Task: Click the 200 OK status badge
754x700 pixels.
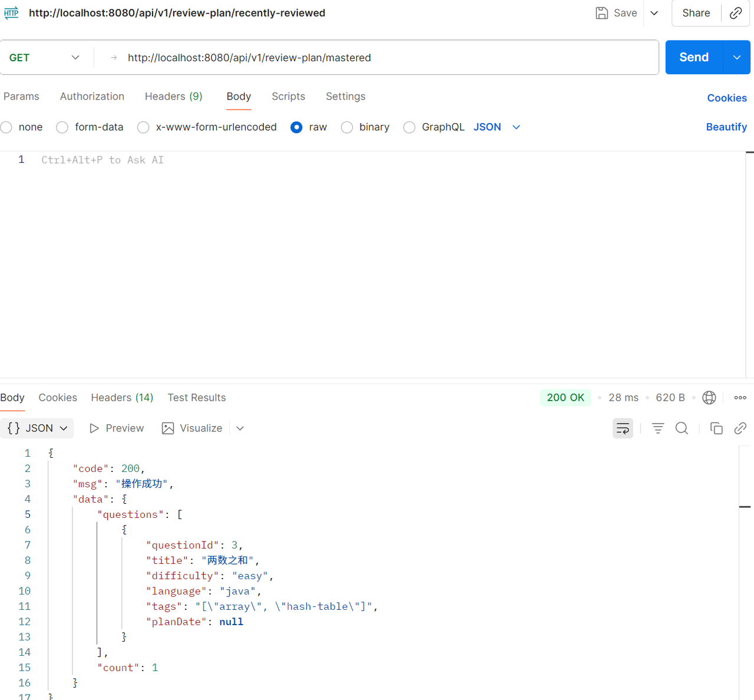Action: coord(565,398)
